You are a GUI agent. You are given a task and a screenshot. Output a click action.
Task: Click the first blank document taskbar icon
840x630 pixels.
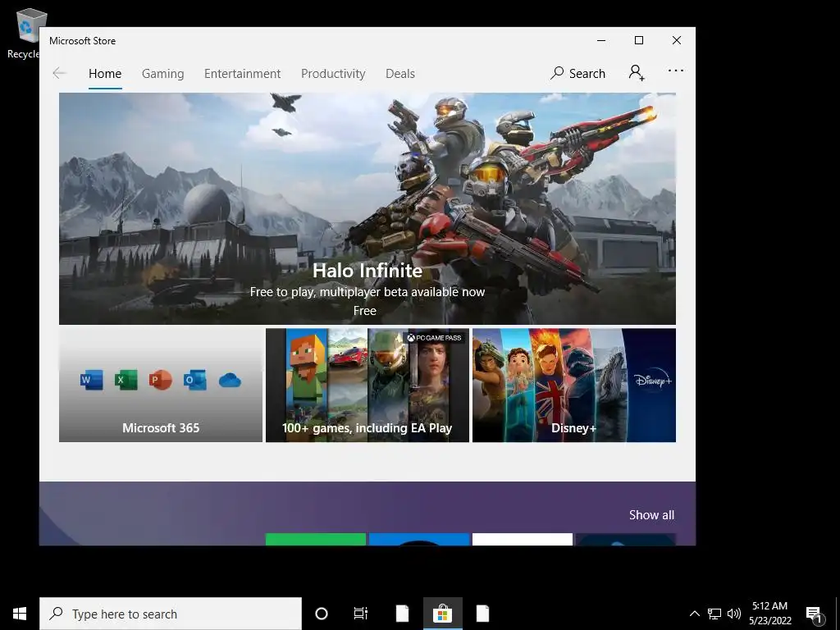(x=402, y=614)
